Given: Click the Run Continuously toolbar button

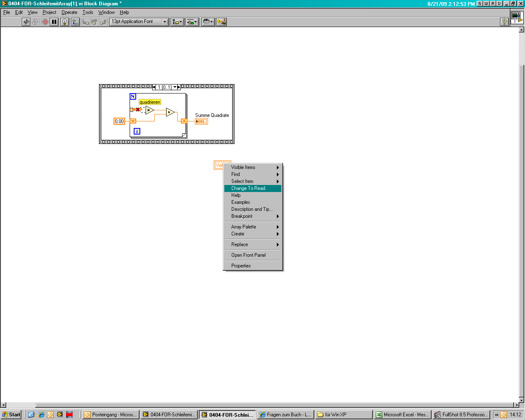Looking at the screenshot, I should pyautogui.click(x=35, y=22).
